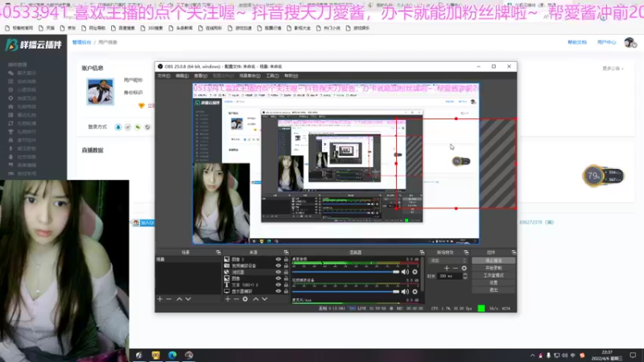This screenshot has width=644, height=362.
Task: Open the 场景集合(S) menu in OBS
Action: click(x=250, y=76)
